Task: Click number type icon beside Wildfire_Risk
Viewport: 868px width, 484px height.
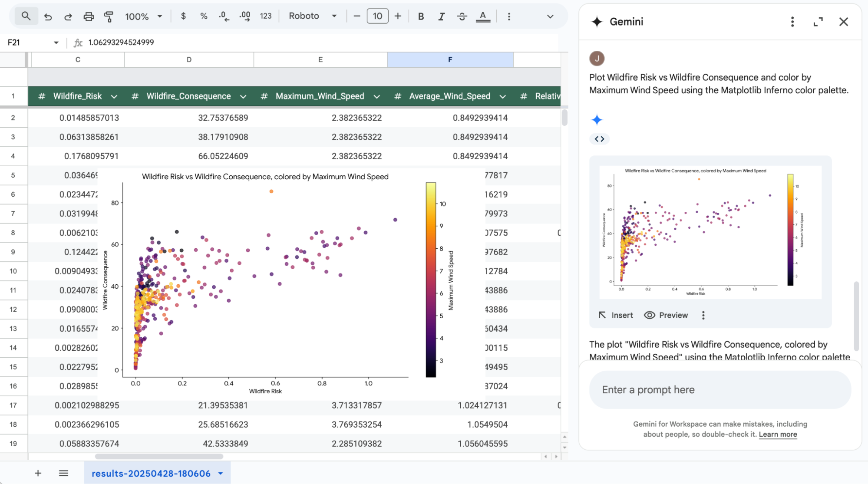Action: (42, 96)
